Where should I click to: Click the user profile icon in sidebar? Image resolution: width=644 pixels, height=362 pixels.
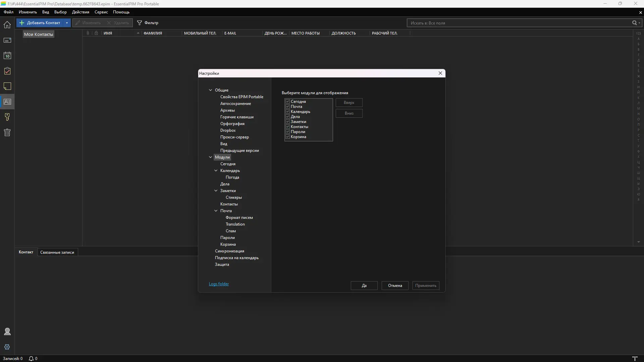coord(7,331)
